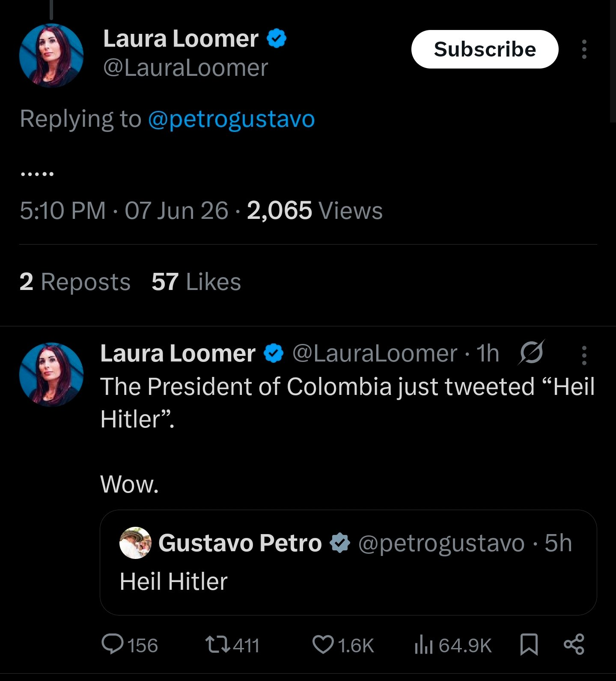Open three-dot menu on second tweet
Screen dimensions: 616x681
584,355
